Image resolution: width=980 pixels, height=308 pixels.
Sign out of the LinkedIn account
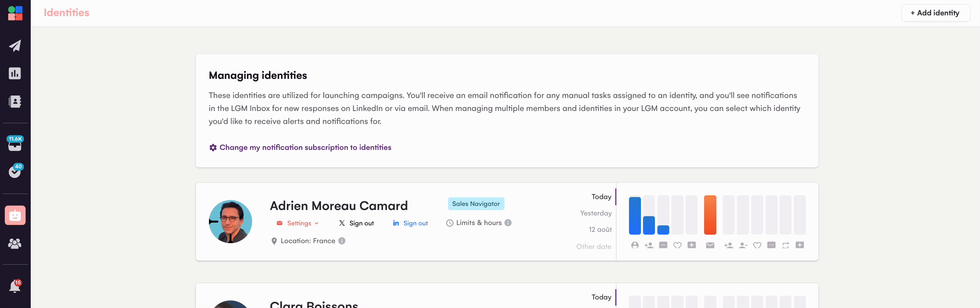[410, 223]
